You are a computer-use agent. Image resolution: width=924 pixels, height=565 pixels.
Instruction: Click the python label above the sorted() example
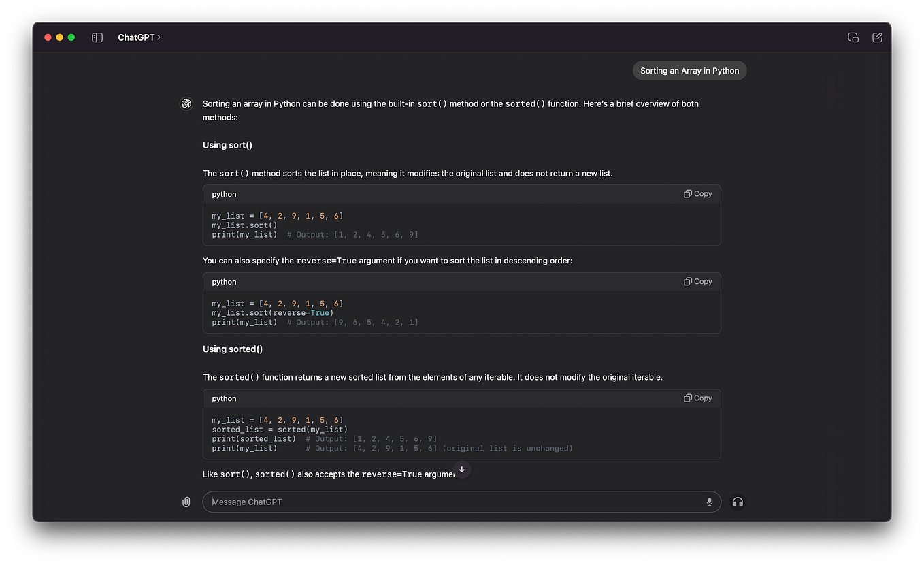224,398
